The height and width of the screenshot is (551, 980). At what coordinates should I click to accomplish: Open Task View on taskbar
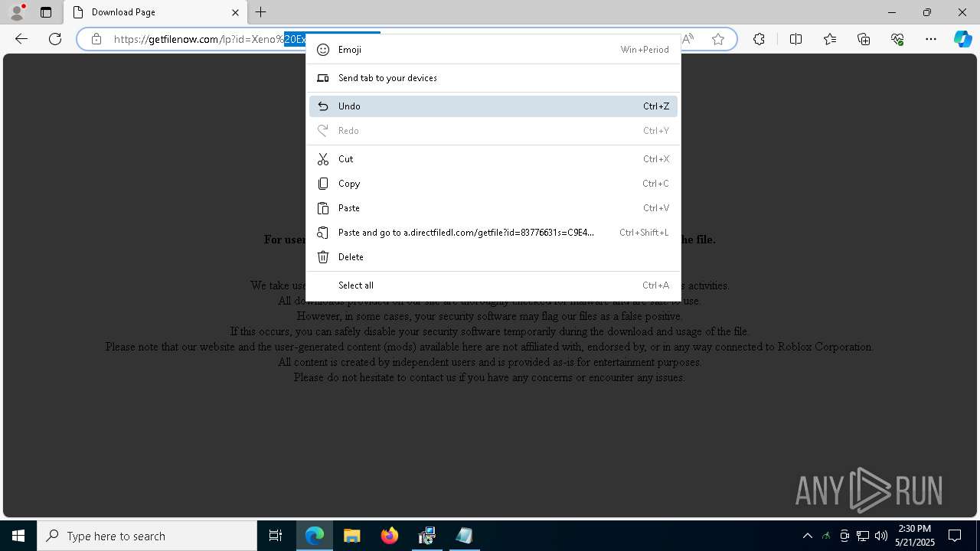276,536
